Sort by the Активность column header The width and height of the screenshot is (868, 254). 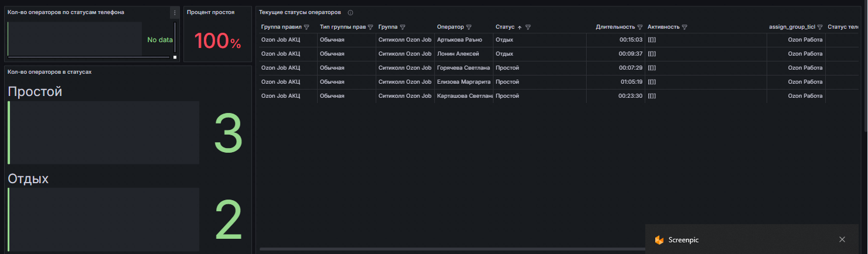coord(663,27)
